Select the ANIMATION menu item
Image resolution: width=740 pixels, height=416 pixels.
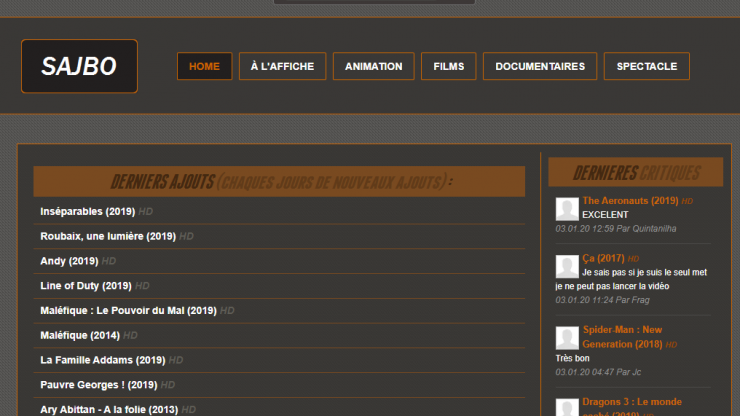pos(373,67)
